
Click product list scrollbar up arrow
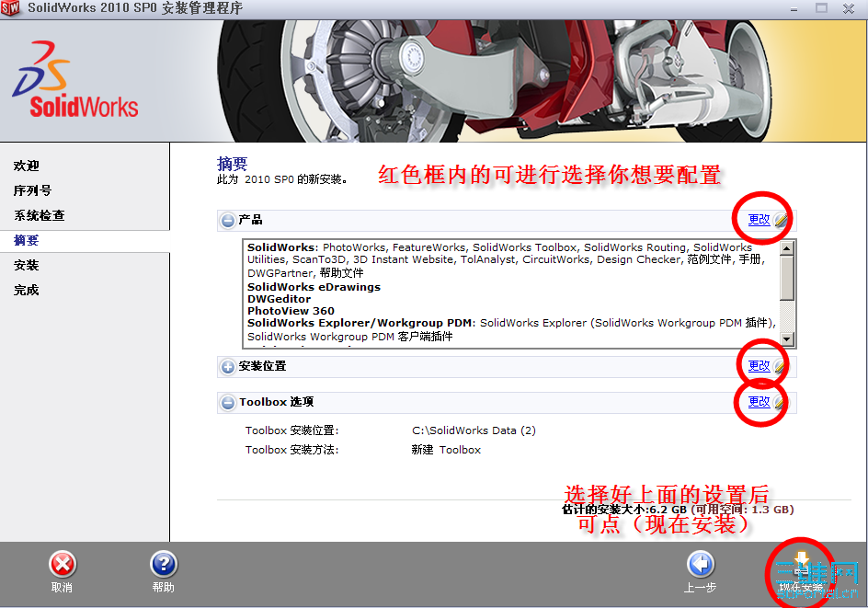(787, 248)
